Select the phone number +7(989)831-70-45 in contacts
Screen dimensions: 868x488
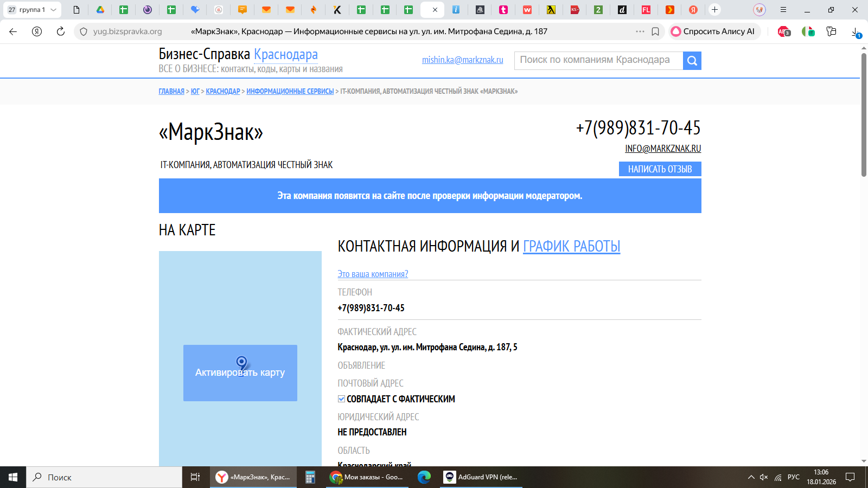point(371,308)
